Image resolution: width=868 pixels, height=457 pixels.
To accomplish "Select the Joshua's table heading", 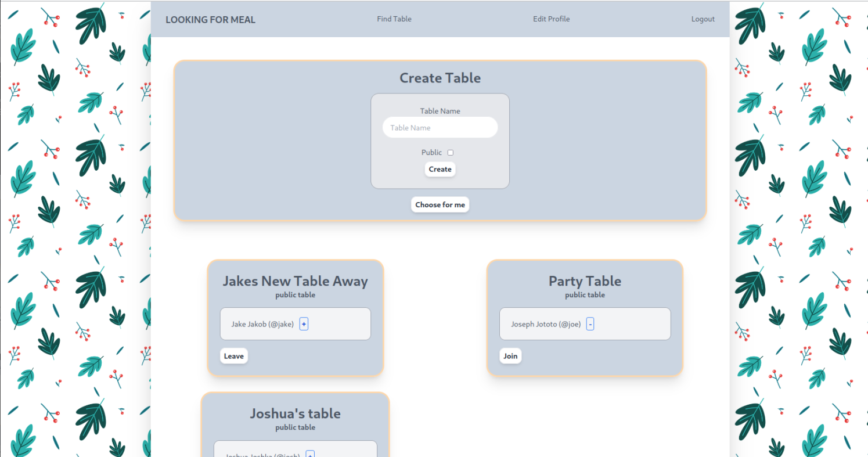I will coord(296,413).
